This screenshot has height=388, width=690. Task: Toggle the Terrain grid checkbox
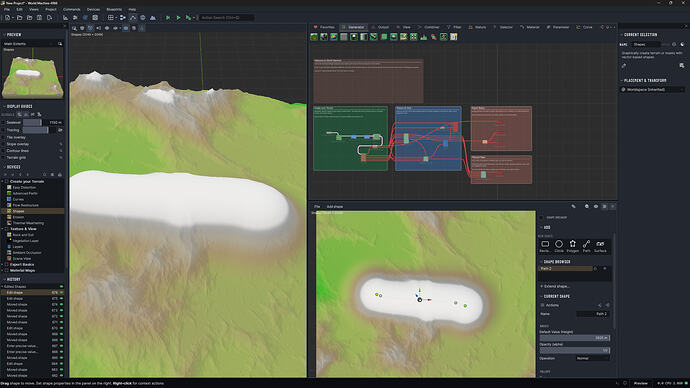pos(4,157)
